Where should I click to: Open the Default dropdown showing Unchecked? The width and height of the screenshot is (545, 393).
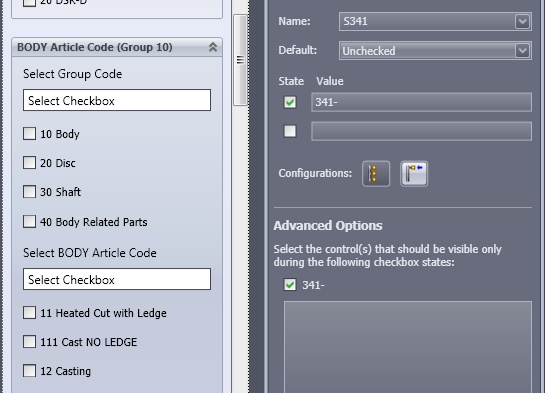[435, 51]
